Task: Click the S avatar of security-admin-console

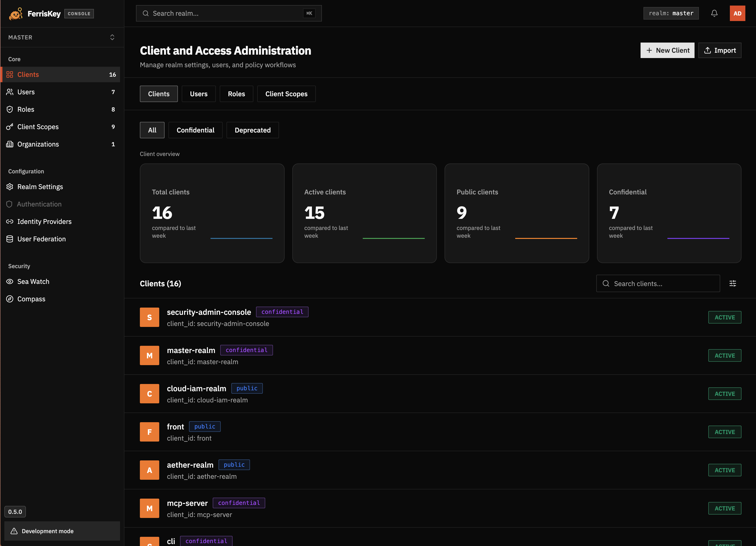Action: coord(149,317)
